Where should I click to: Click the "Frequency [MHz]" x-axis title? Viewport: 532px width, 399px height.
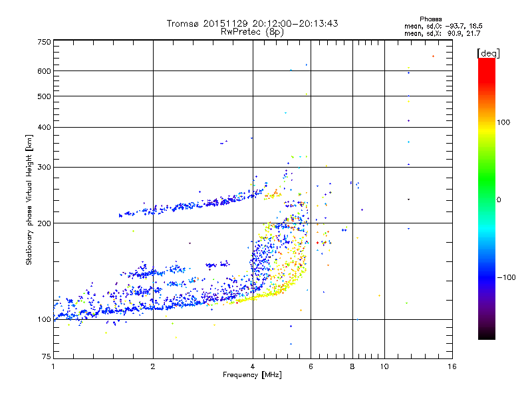pos(252,375)
